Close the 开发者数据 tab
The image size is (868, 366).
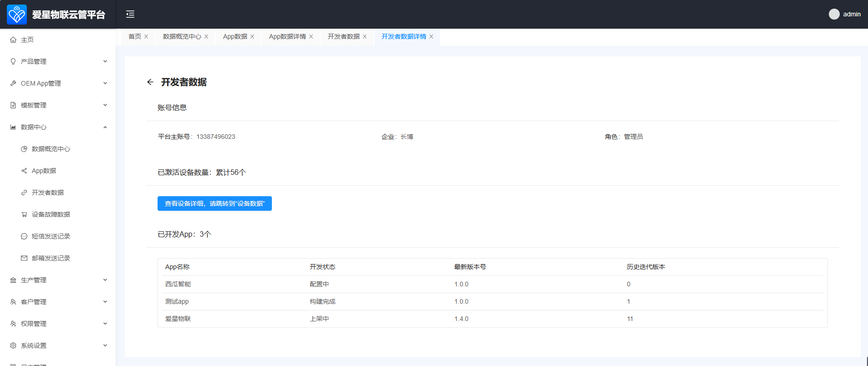point(365,36)
